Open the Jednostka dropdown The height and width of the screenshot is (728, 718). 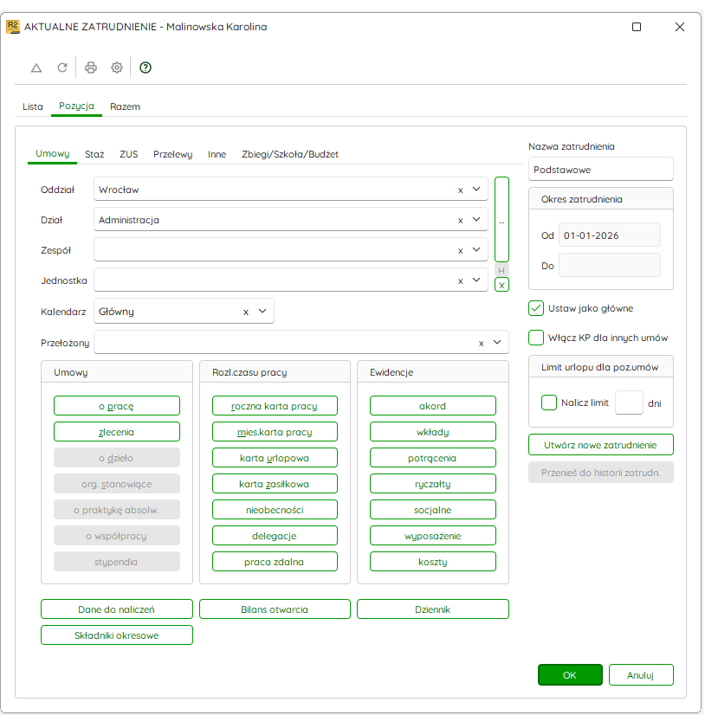(476, 280)
